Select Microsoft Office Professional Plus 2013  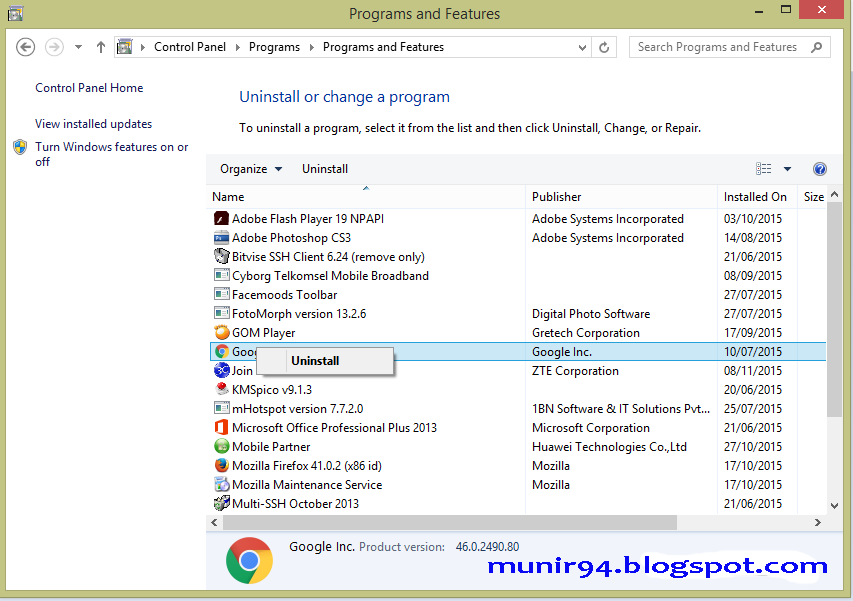(x=518, y=427)
